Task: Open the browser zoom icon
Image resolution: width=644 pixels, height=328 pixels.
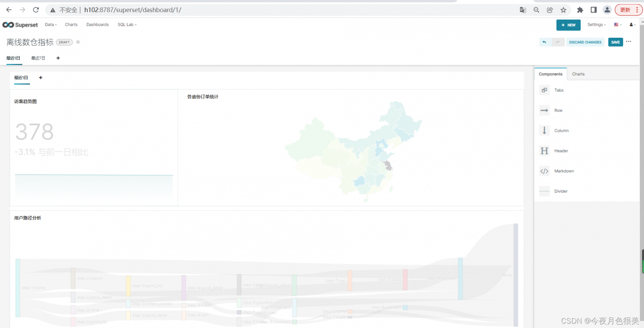Action: tap(536, 10)
